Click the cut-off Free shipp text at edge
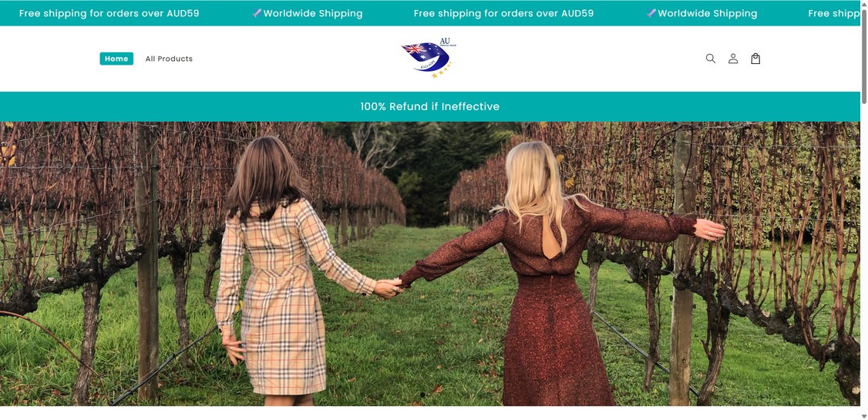 coord(833,13)
